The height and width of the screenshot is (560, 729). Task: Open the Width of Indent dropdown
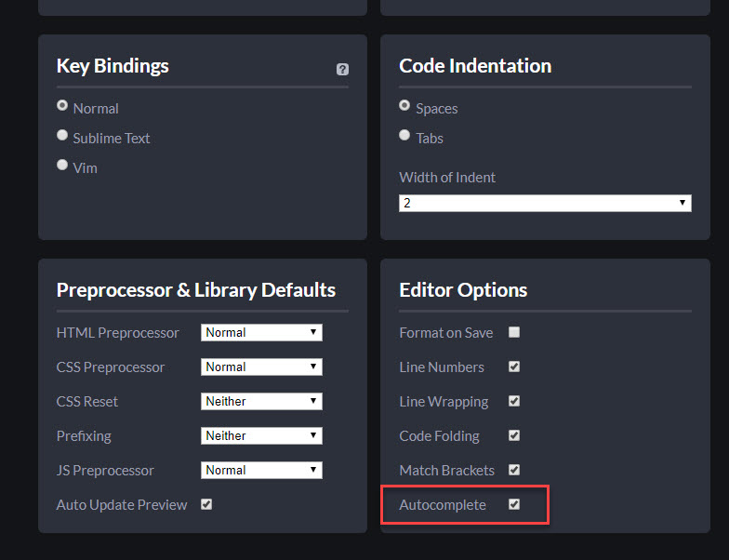coord(545,203)
